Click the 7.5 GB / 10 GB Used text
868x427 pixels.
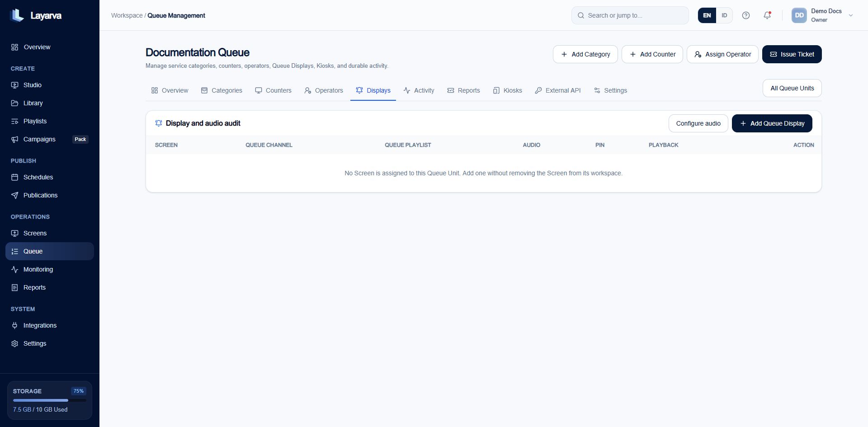tap(40, 409)
